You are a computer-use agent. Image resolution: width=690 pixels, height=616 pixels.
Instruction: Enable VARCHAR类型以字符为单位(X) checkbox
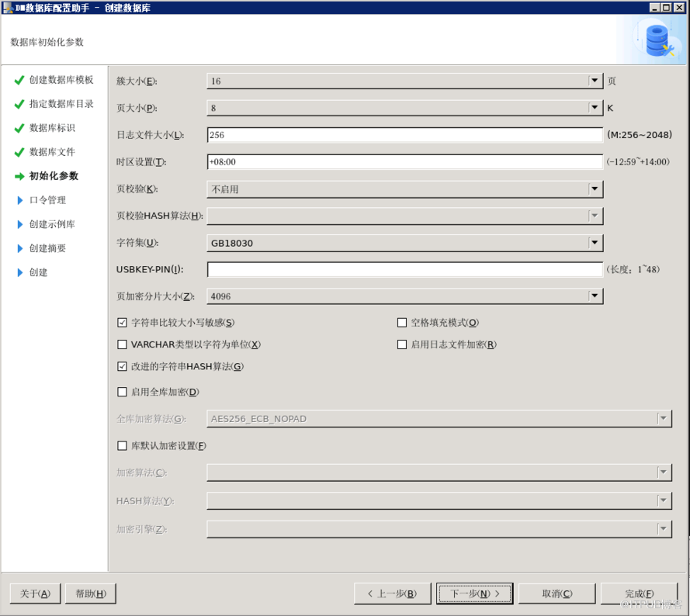[123, 344]
